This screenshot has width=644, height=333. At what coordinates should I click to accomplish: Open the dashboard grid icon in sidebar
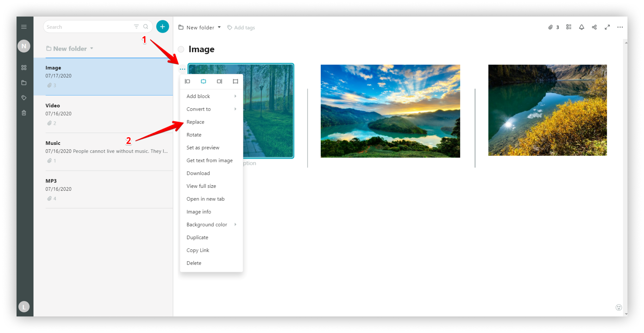tap(24, 67)
